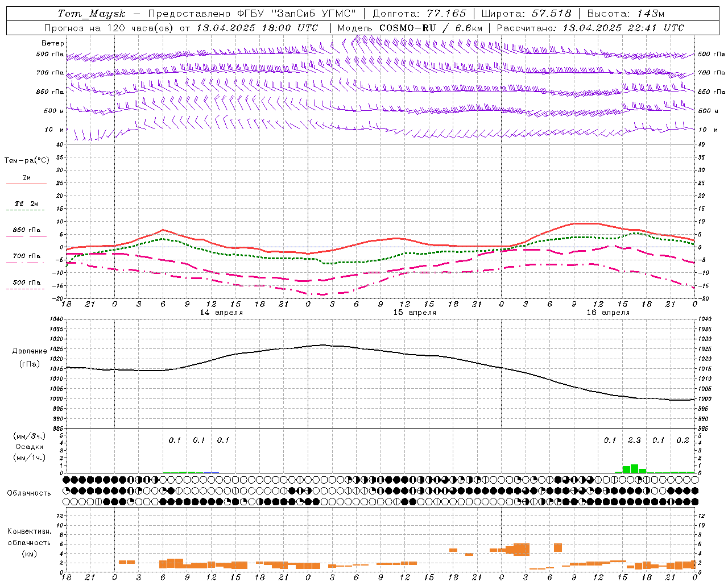This screenshot has width=728, height=582.
Task: Click the forecast start time 13.04.2025 18:00 UTC
Action: click(257, 28)
